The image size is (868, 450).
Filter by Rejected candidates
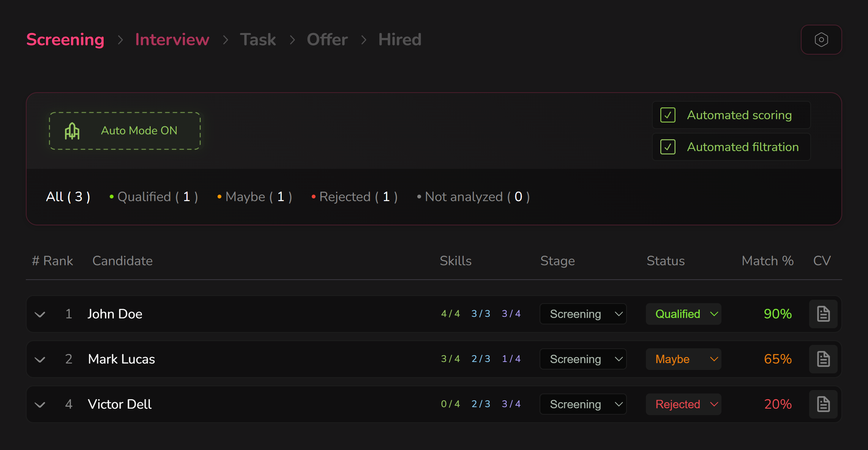click(x=354, y=197)
